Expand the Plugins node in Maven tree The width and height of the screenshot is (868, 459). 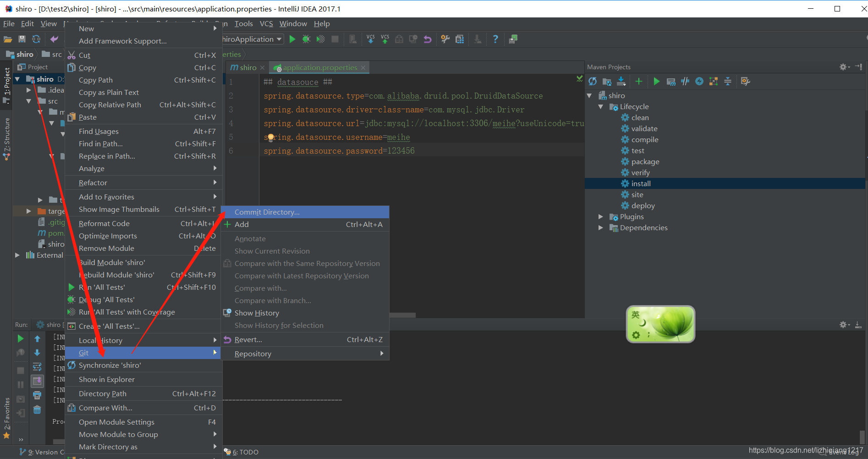[x=600, y=217]
